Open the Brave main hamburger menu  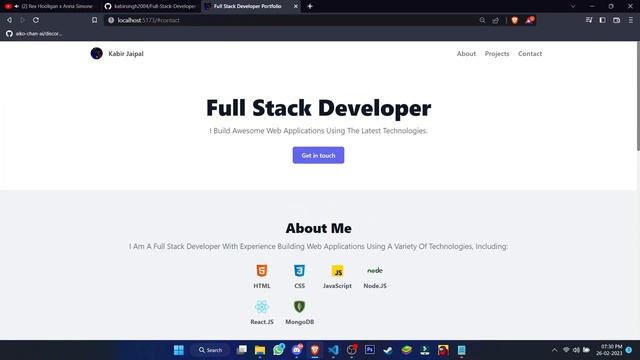pos(631,20)
